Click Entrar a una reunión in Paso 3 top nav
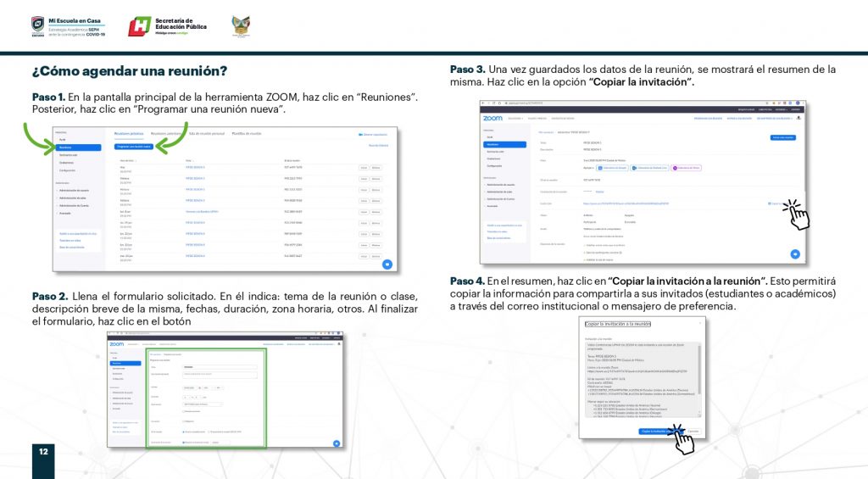 [x=739, y=119]
